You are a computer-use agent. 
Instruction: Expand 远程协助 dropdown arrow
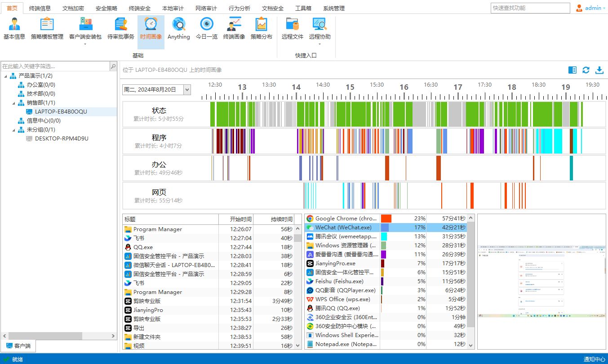coord(320,44)
